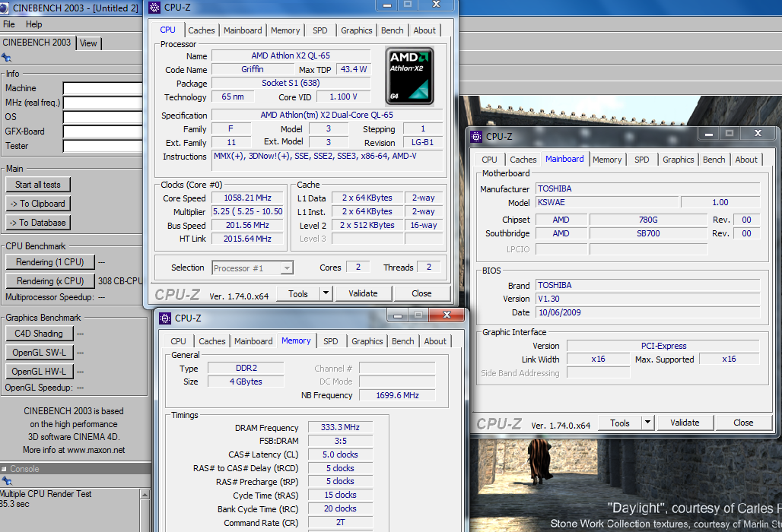Open Bench tab in top CPU-Z window
782x532 pixels.
tap(392, 30)
